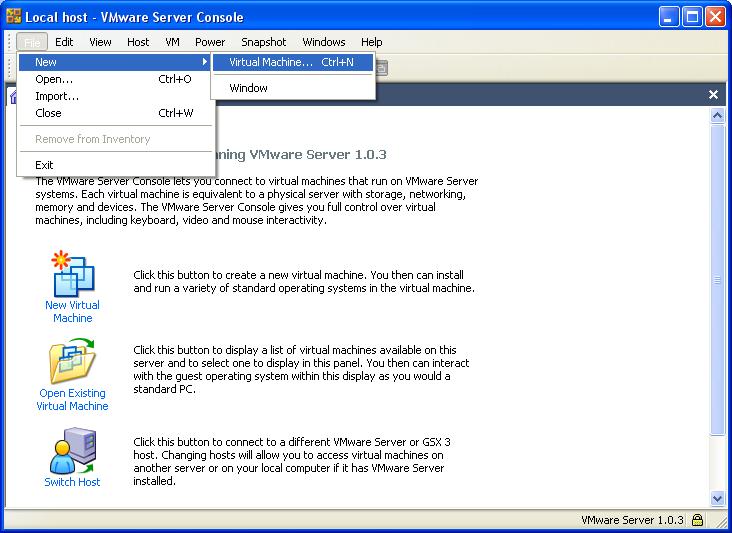Close the Home tab with the X
Image resolution: width=732 pixels, height=533 pixels.
click(x=713, y=94)
